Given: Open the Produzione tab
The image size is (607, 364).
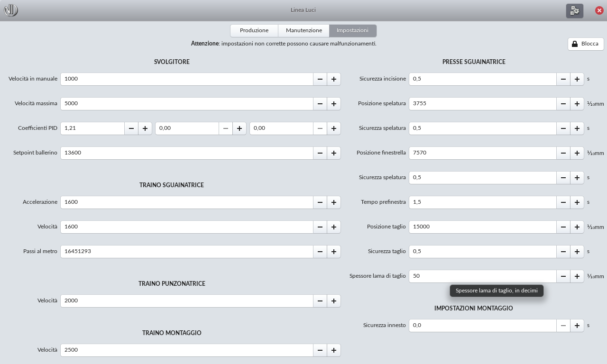Looking at the screenshot, I should pos(254,31).
